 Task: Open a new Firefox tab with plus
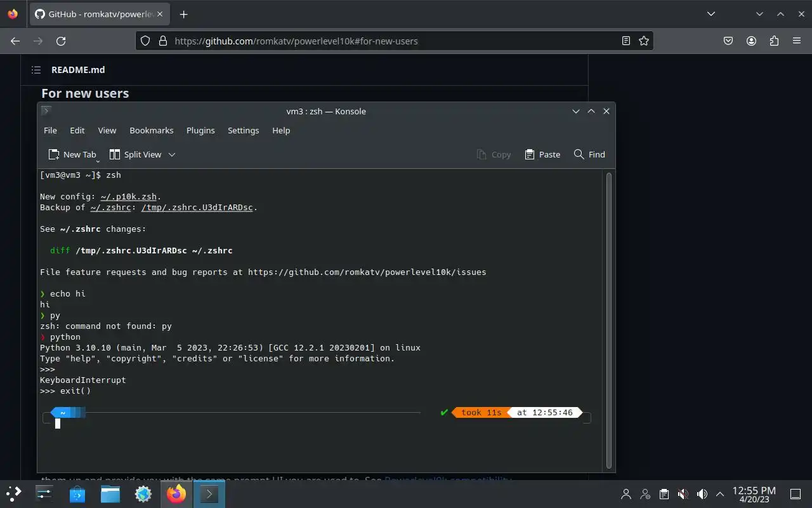tap(183, 14)
